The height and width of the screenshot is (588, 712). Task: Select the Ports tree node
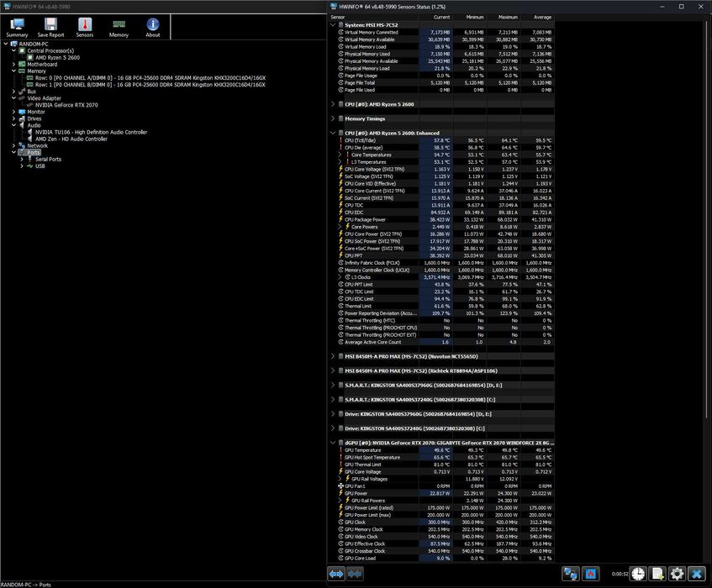[33, 152]
